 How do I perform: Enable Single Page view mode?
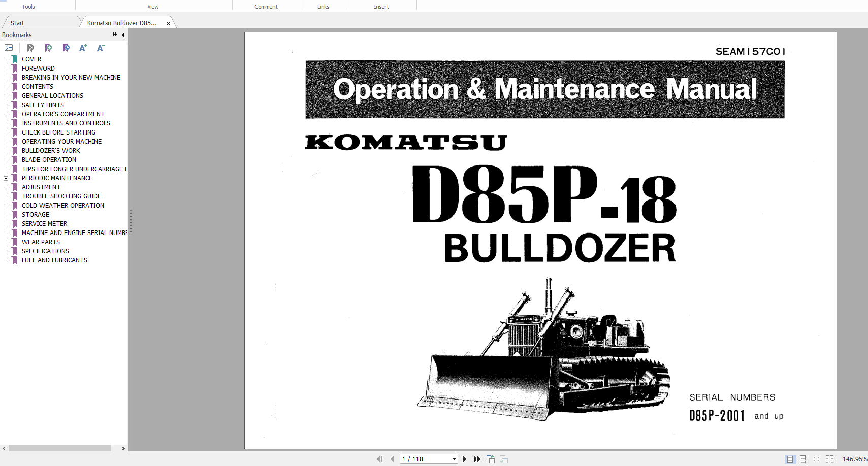(x=790, y=459)
